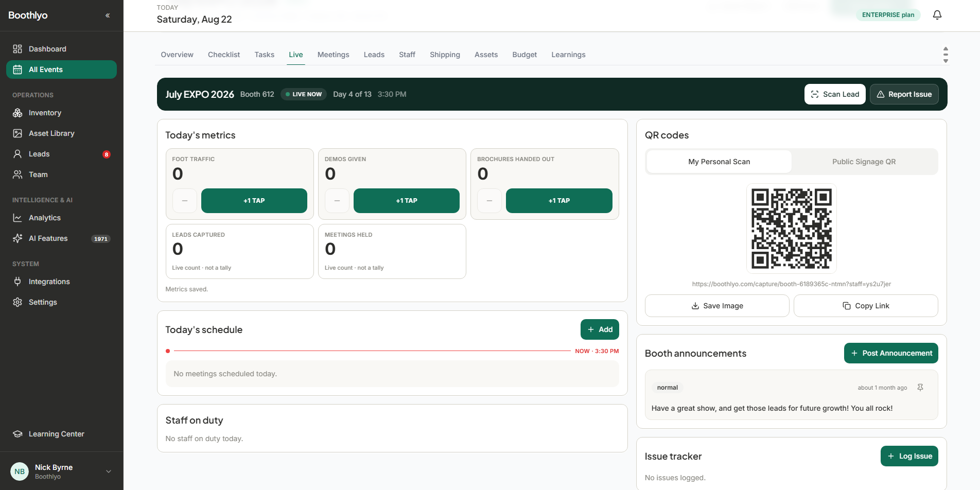Viewport: 980px width, 490px height.
Task: Click the Dashboard grid icon
Action: [x=17, y=49]
